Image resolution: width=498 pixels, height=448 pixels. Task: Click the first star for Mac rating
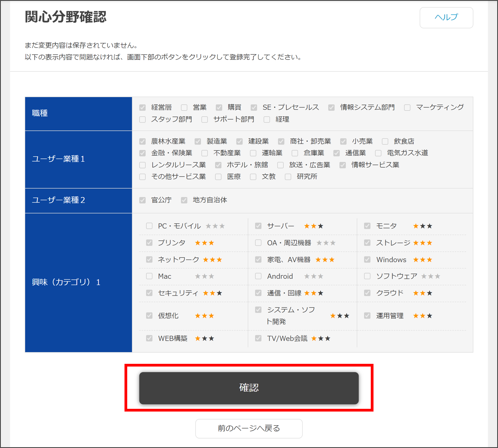(198, 276)
